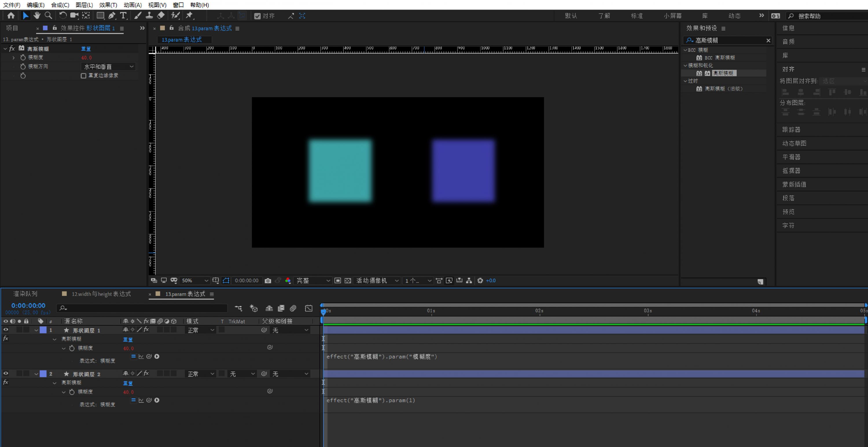Screen dimensions: 868x447
Task: Open the 效果(T) menu
Action: pyautogui.click(x=108, y=5)
